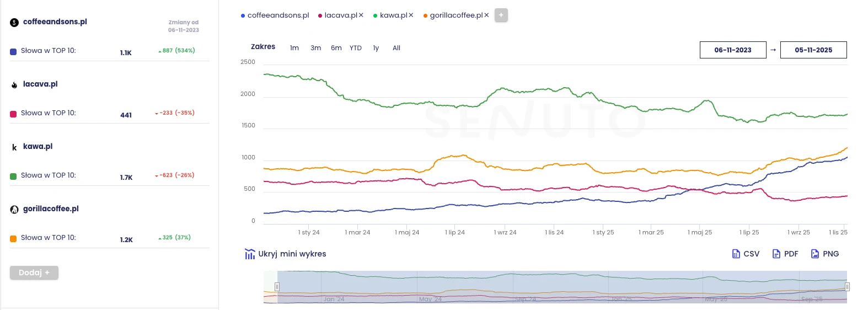Click the magenta swatch for lacava.pl TOP 10
The image size is (868, 310).
pyautogui.click(x=13, y=114)
